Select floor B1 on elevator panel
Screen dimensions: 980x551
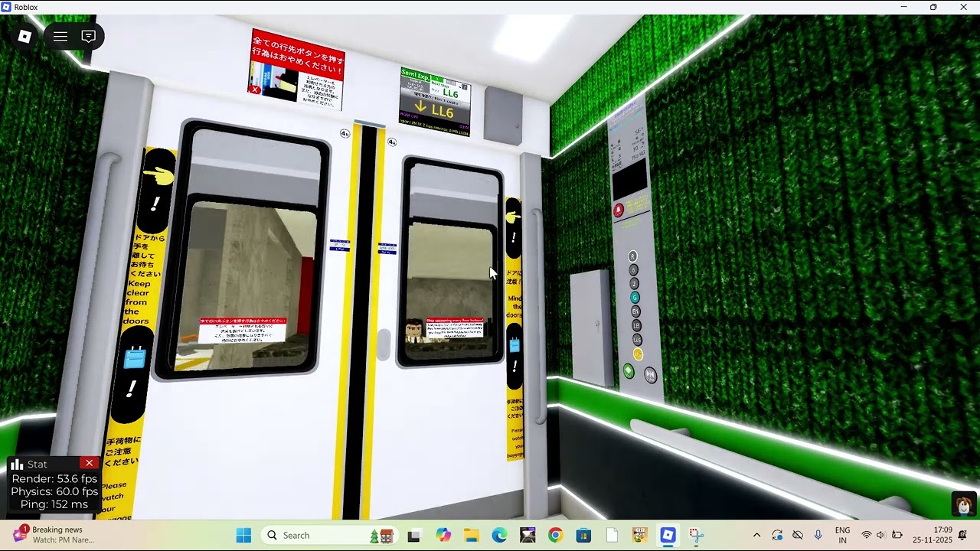[x=635, y=311]
